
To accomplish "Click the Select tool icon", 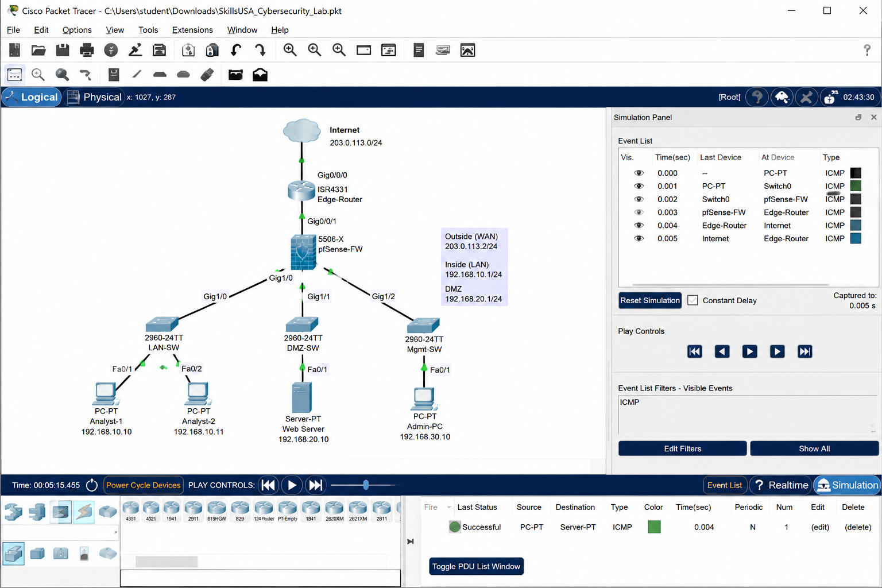I will [14, 75].
